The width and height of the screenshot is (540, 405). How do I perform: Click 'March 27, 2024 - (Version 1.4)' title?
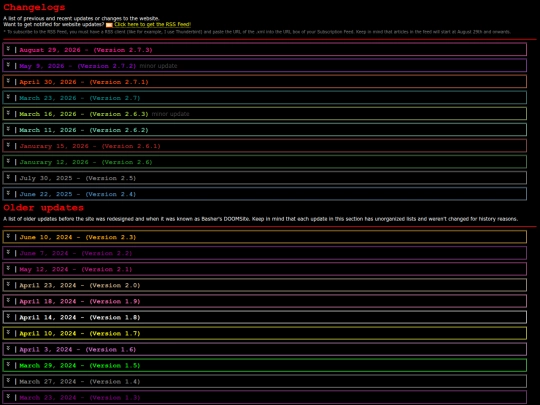tap(80, 382)
